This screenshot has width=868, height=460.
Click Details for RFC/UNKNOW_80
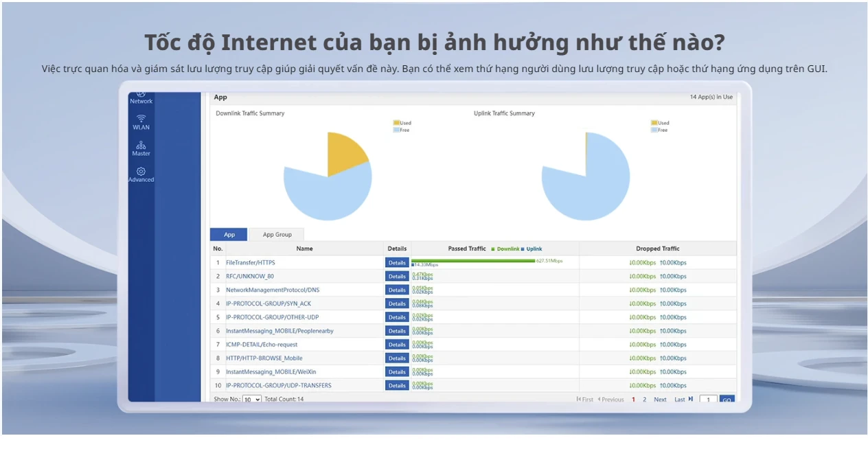click(x=397, y=276)
